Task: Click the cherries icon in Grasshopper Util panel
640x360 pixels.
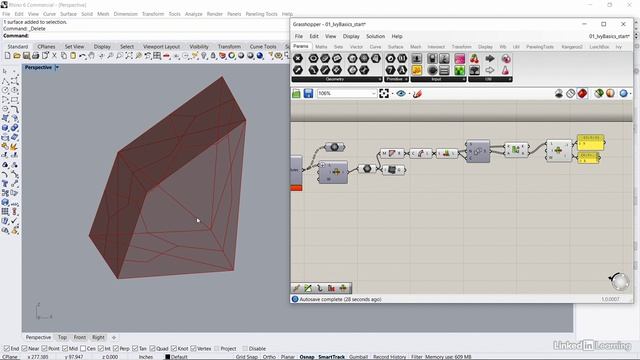Action: [x=474, y=59]
